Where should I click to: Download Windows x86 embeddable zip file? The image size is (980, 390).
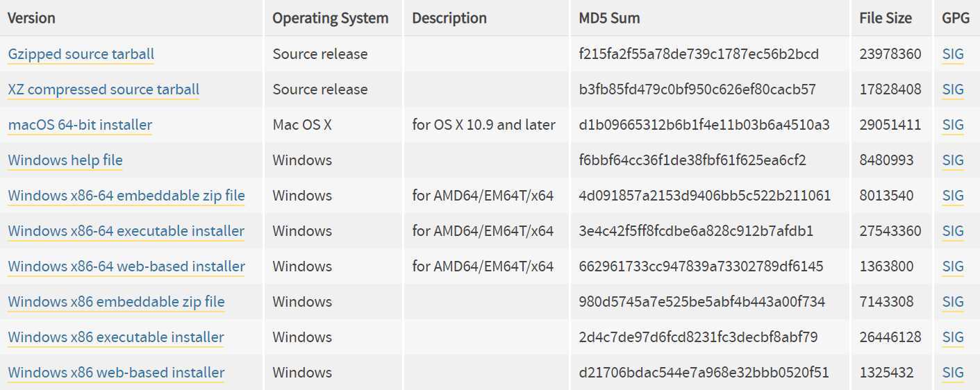(x=116, y=302)
